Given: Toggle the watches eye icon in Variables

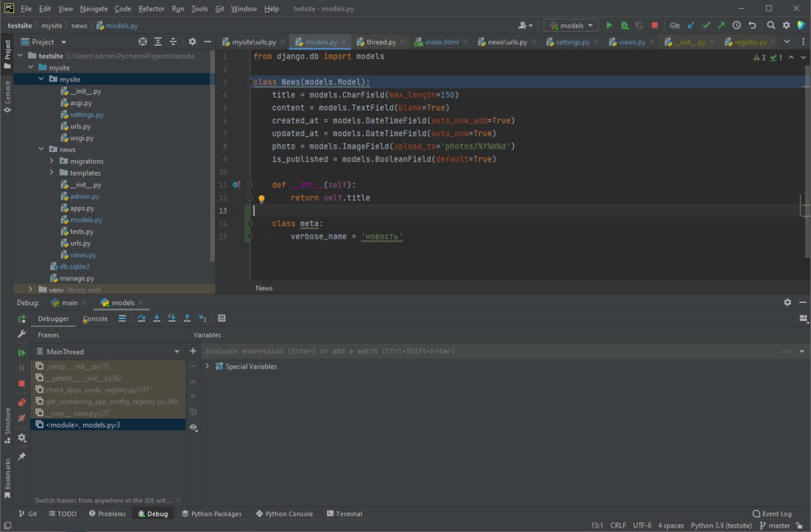Looking at the screenshot, I should (x=193, y=427).
